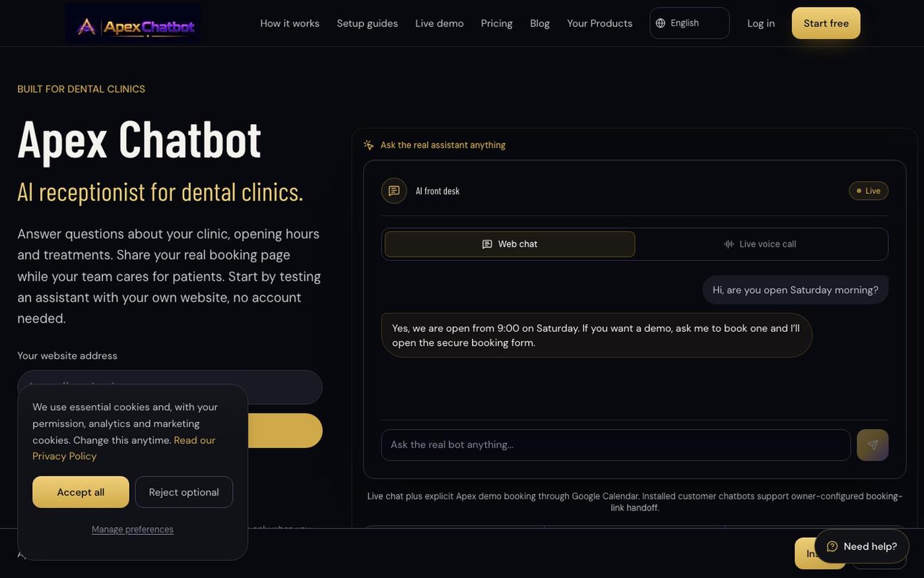Click the globe language icon
The height and width of the screenshot is (578, 924).
coord(660,23)
